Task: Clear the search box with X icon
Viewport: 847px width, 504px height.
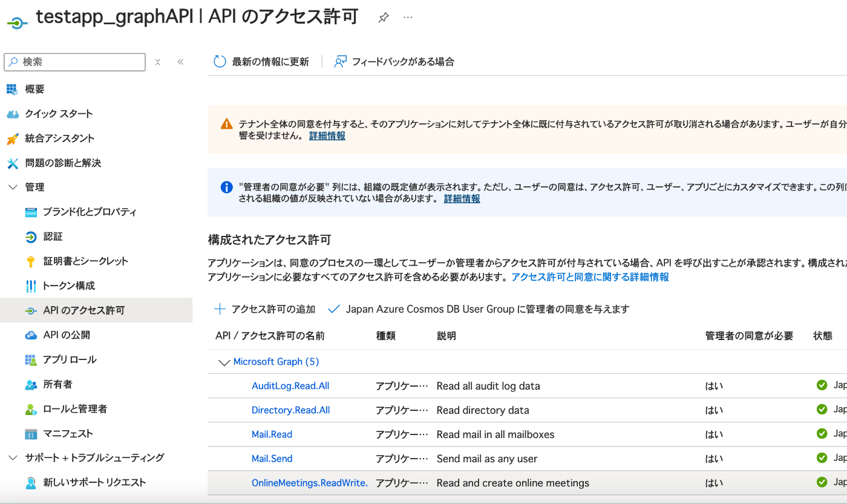Action: click(x=157, y=62)
